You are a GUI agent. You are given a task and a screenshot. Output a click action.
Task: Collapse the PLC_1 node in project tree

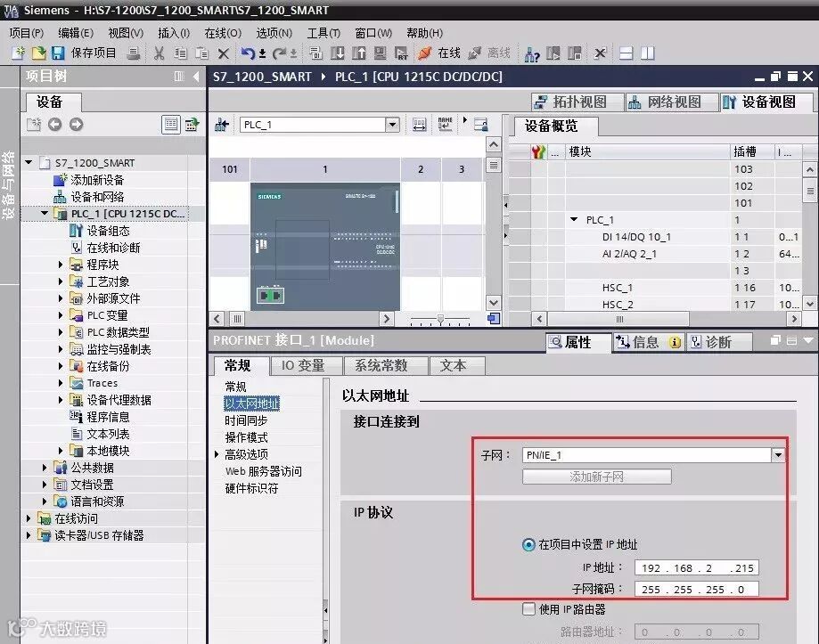tap(45, 213)
